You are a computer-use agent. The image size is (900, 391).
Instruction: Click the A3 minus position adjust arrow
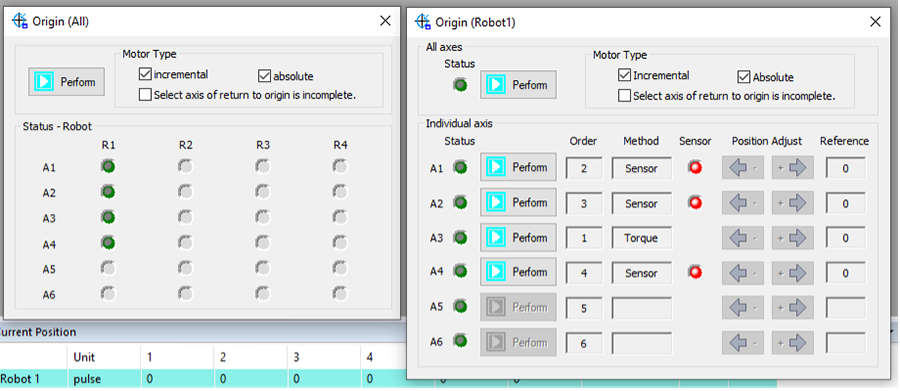click(x=743, y=238)
